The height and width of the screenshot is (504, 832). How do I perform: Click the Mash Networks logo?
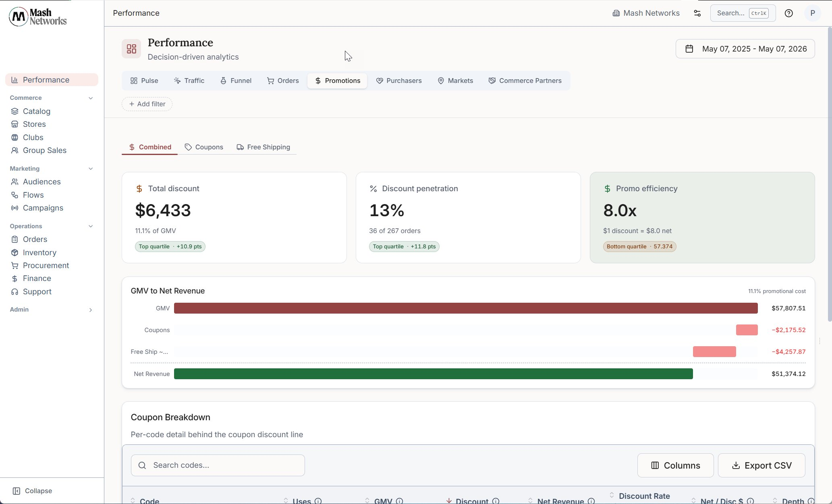pos(38,17)
